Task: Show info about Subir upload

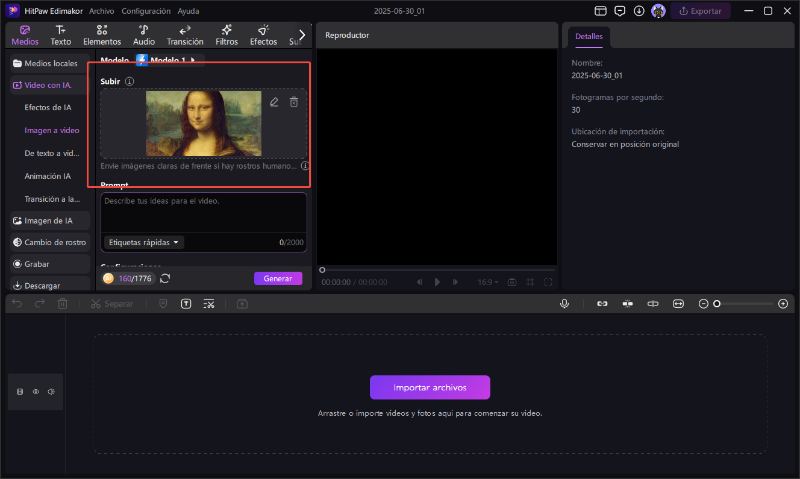Action: coord(130,81)
